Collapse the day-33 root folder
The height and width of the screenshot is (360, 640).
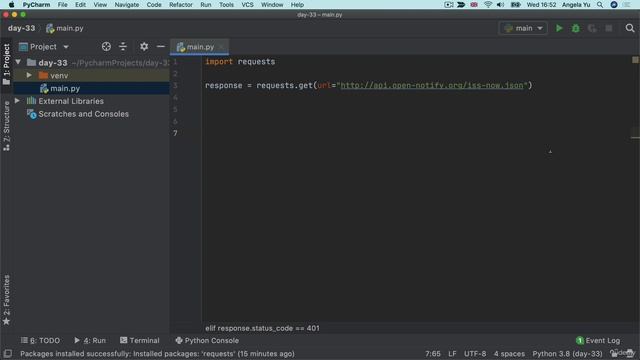[18, 62]
